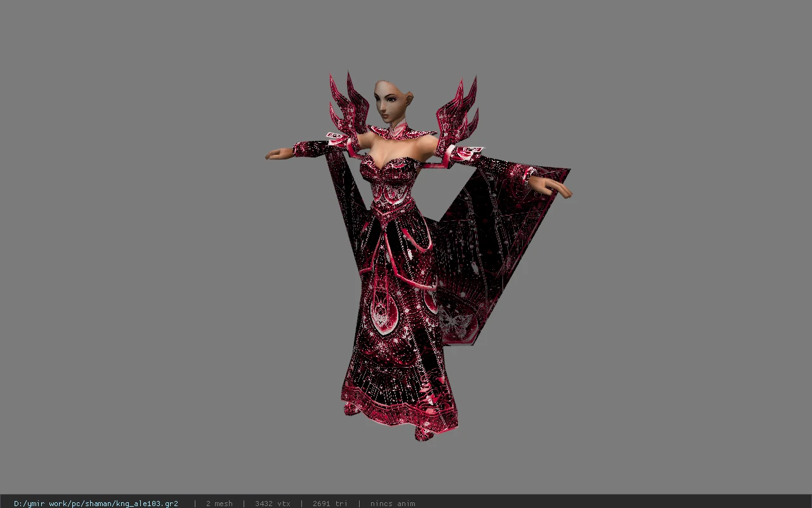Click the '2691 tri' triangle count
This screenshot has width=812, height=508.
[330, 504]
